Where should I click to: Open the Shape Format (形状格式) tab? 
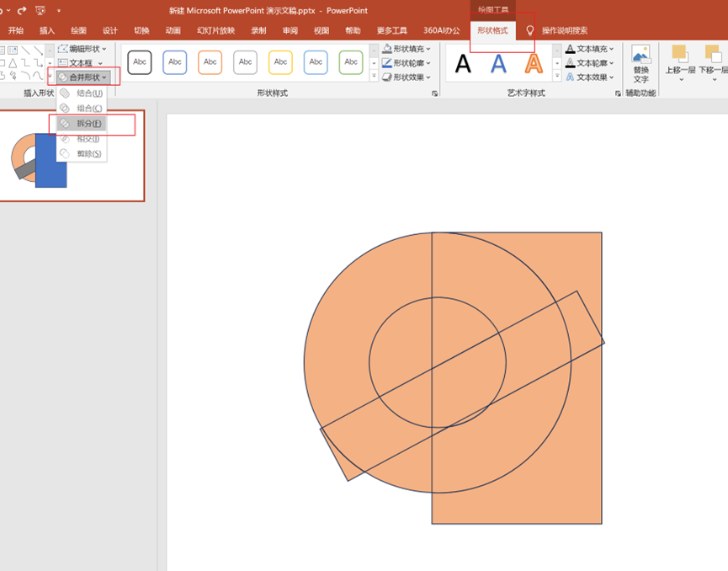[x=492, y=31]
